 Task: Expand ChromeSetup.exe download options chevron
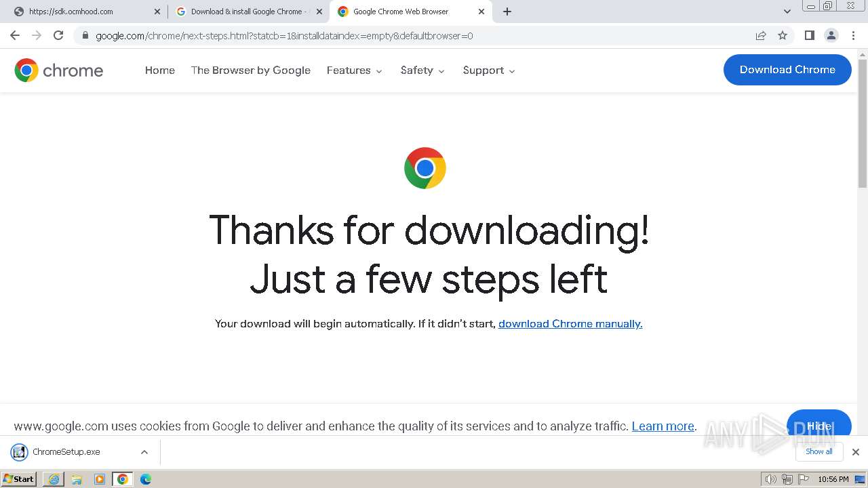click(x=144, y=451)
